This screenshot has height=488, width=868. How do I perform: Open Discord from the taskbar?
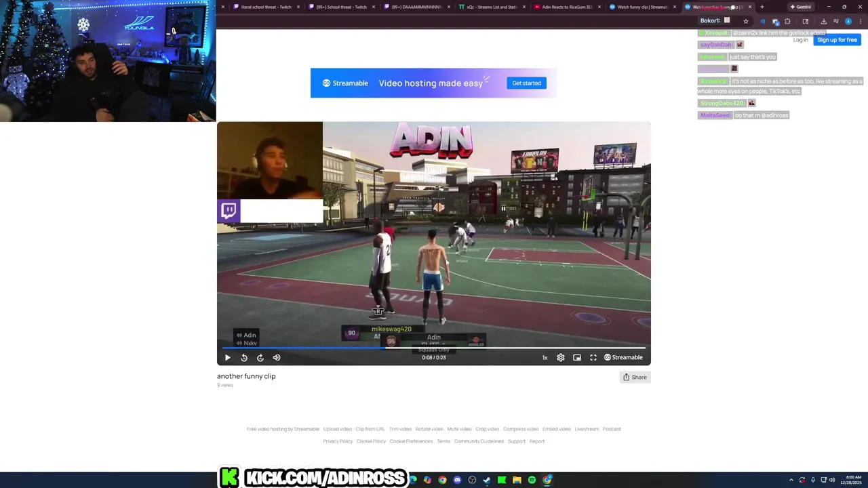click(x=457, y=480)
